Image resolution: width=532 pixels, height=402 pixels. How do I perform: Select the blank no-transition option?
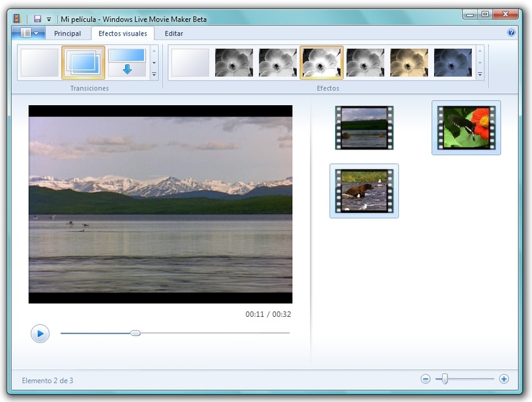[40, 62]
